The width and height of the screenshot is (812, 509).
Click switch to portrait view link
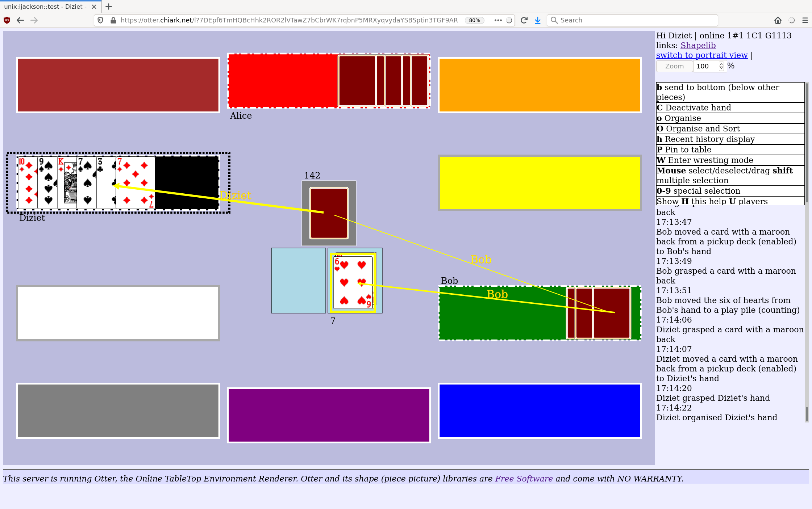[x=701, y=55]
